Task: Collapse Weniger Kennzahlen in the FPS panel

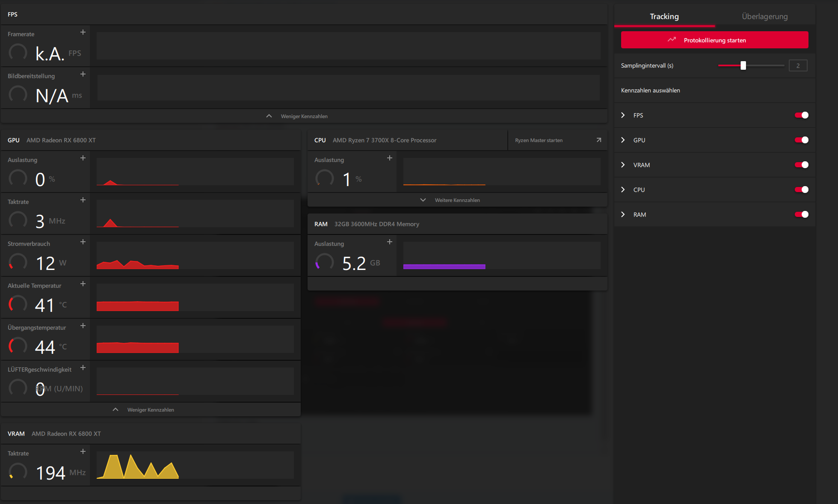Action: 304,116
